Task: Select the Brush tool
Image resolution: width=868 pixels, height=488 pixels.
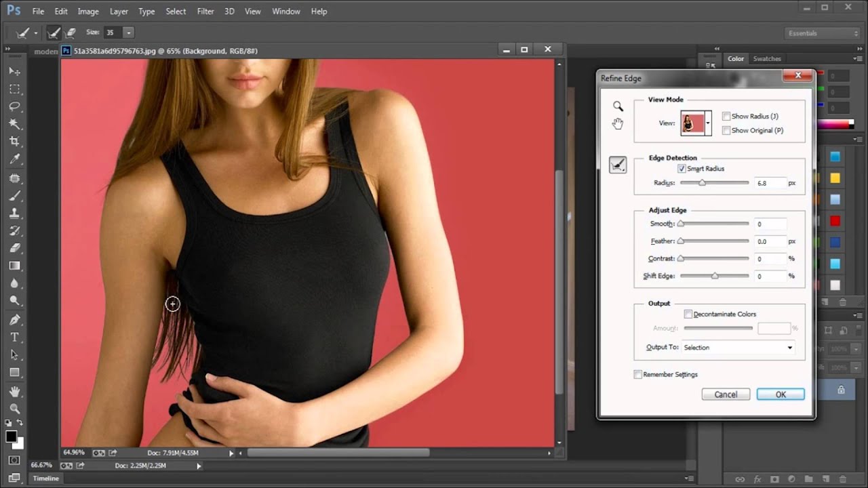Action: coord(14,196)
